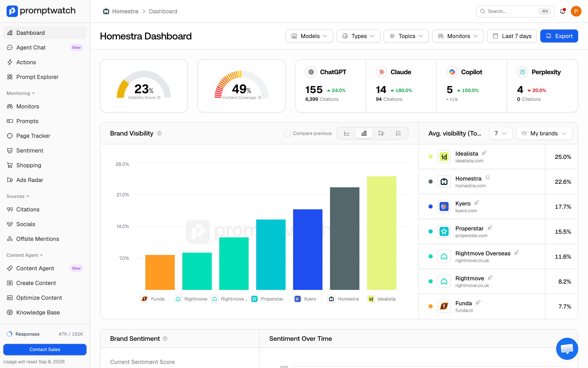This screenshot has height=368, width=588.
Task: Switch to the flag chart view
Action: 381,133
